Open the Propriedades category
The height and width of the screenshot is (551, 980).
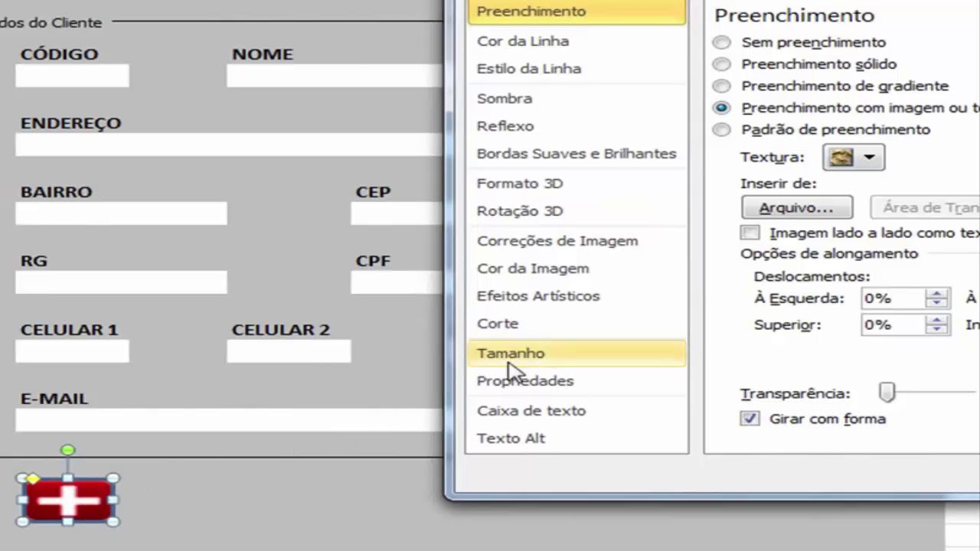click(x=577, y=381)
